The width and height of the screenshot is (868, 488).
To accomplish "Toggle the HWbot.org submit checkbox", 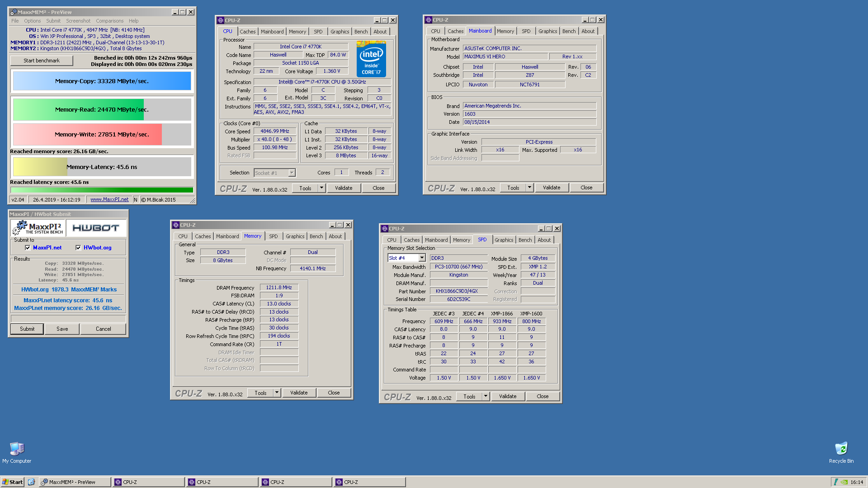I will [78, 248].
